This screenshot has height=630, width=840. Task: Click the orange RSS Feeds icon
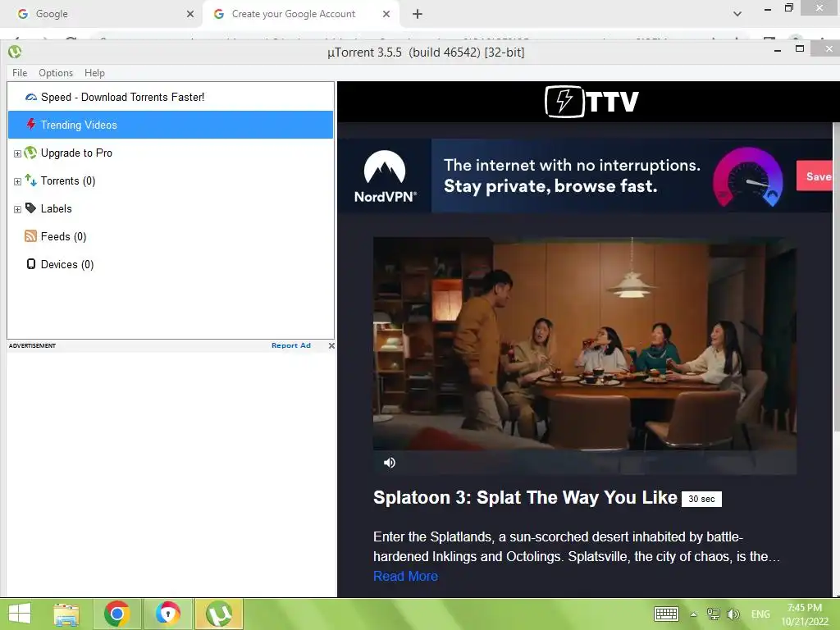pos(31,236)
